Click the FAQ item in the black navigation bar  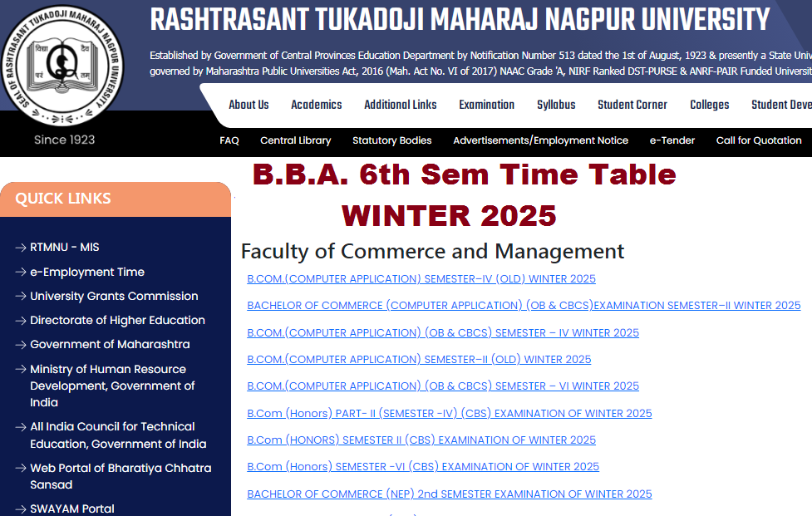229,140
